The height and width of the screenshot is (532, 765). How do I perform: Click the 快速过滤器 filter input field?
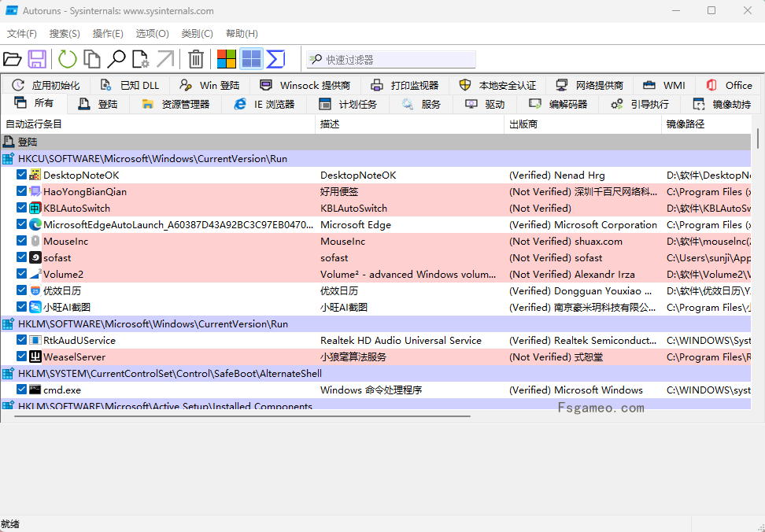coord(391,60)
